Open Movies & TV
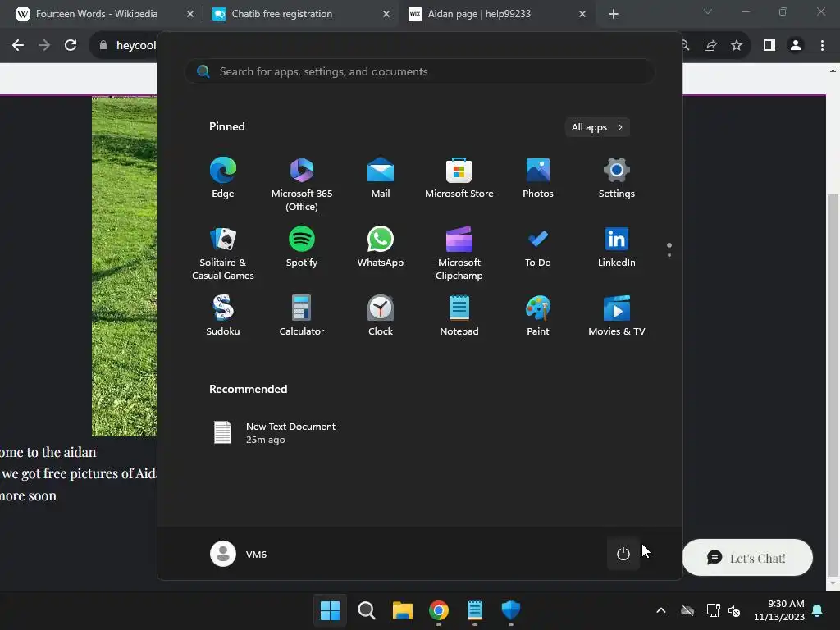Screen dimensions: 840x630 coord(617,316)
